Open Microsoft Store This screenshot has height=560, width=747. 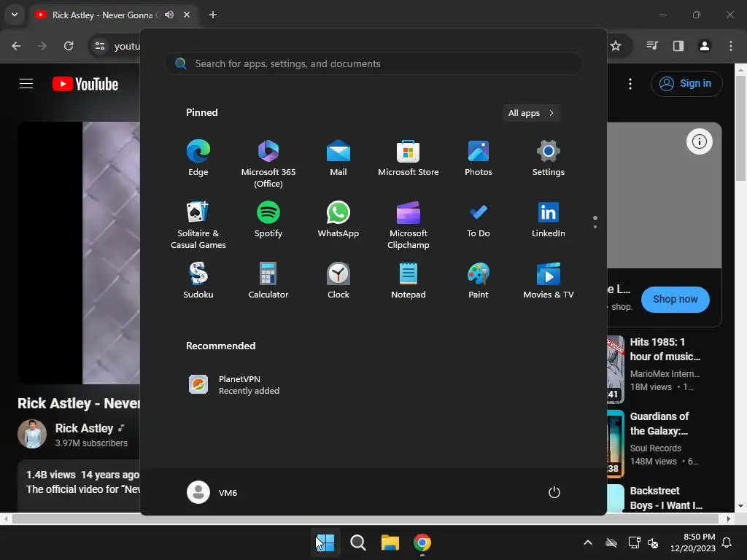tap(409, 158)
